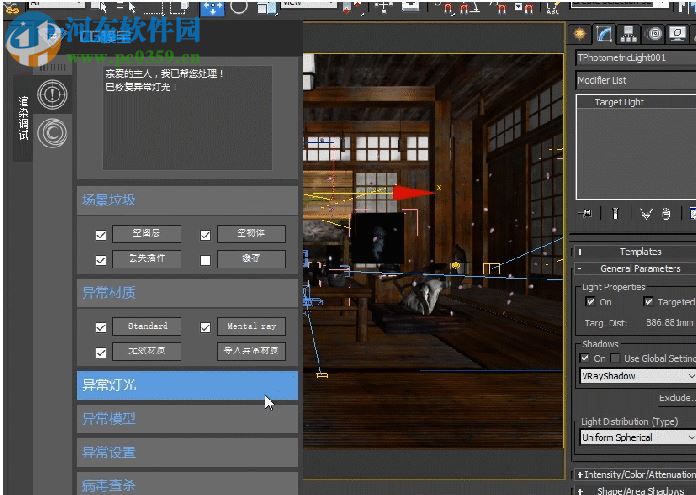Click the Targ. Dist value field

coord(669,323)
